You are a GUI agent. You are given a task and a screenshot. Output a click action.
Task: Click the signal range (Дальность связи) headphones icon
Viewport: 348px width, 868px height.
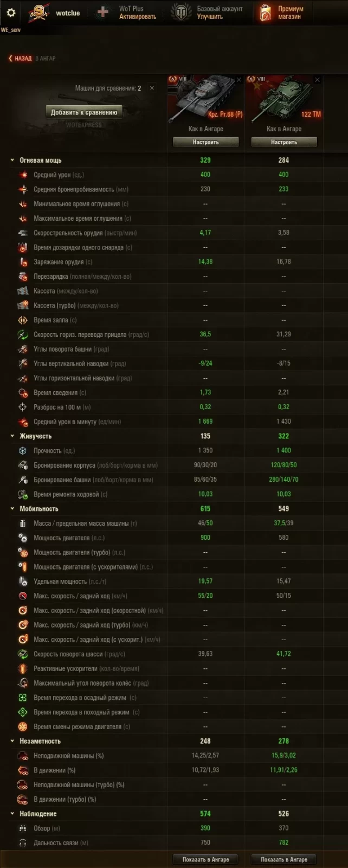coord(23,843)
